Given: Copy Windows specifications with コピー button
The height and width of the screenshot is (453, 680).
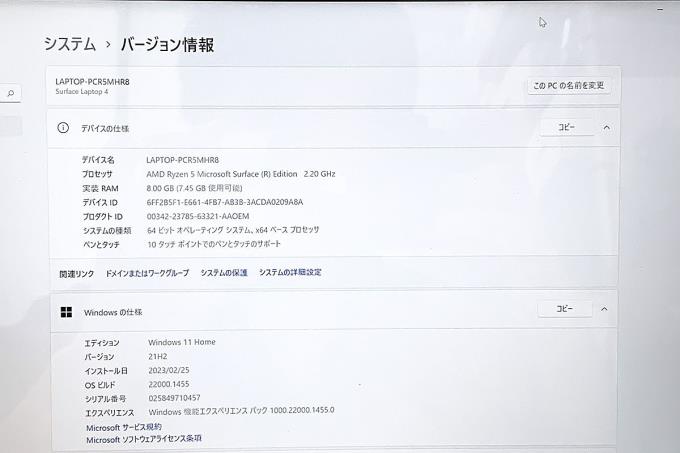Looking at the screenshot, I should click(x=565, y=309).
